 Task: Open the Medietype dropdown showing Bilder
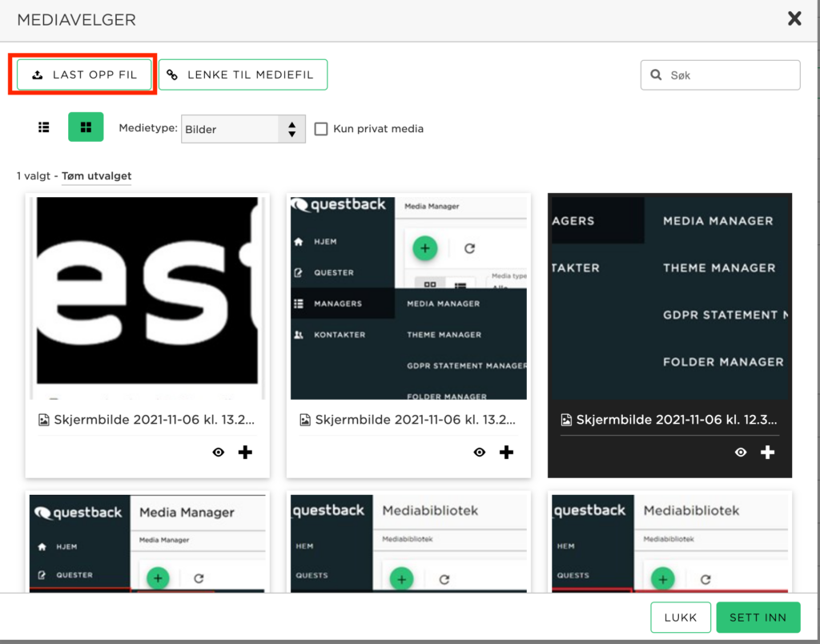click(x=243, y=129)
